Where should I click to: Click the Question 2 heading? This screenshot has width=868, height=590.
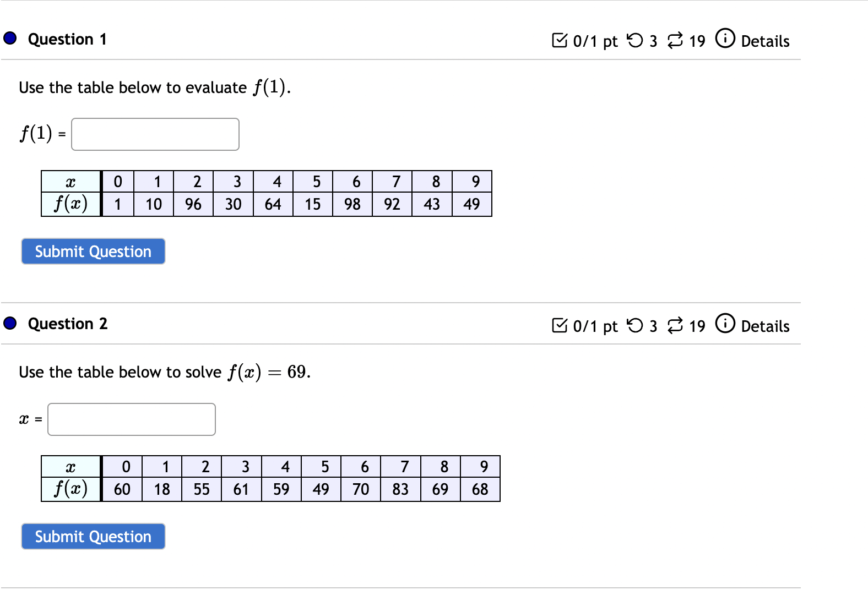68,324
